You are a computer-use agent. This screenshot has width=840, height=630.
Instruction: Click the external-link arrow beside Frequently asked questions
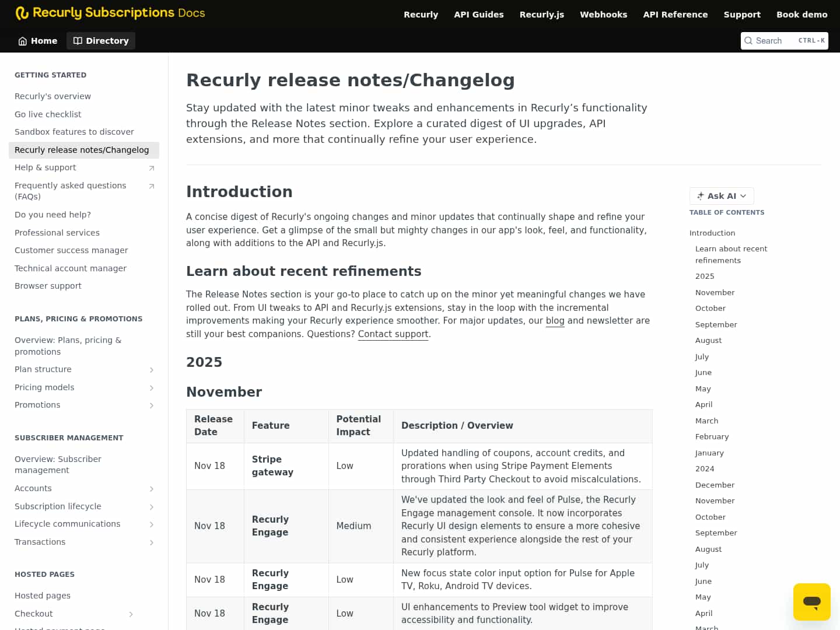152,186
